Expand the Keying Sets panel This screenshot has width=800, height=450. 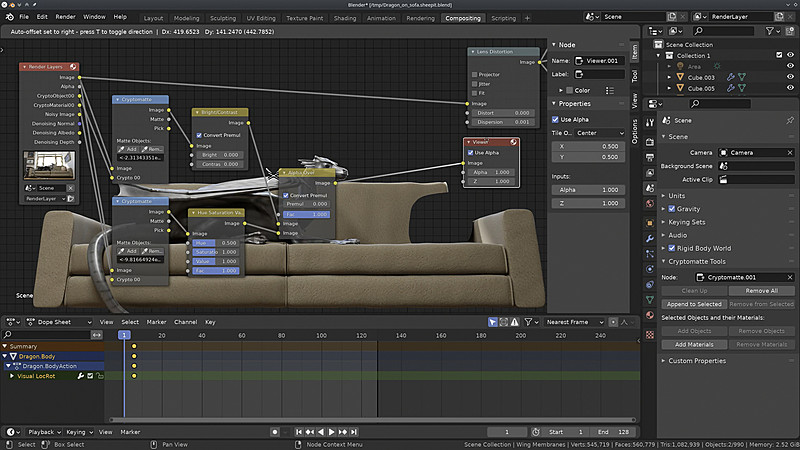(x=687, y=222)
